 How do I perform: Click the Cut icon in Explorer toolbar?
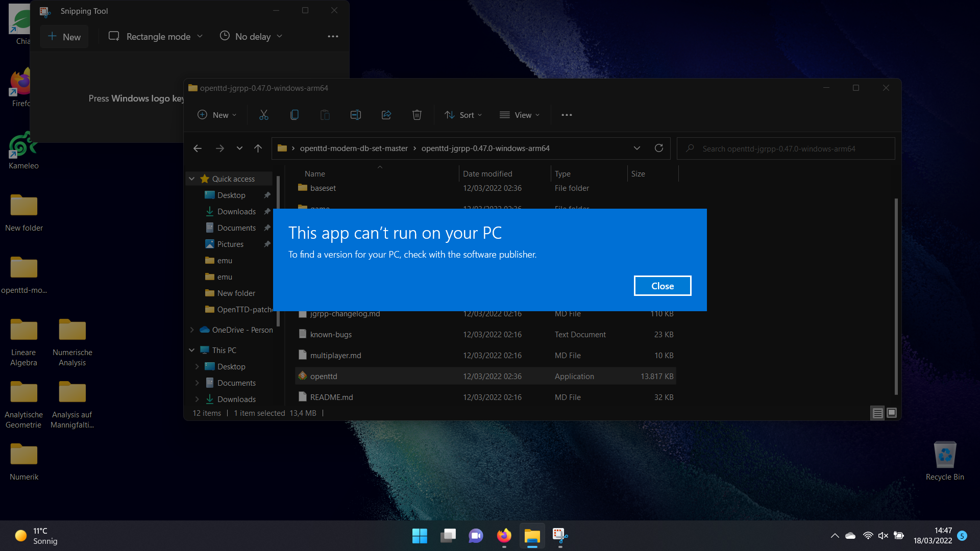(263, 115)
